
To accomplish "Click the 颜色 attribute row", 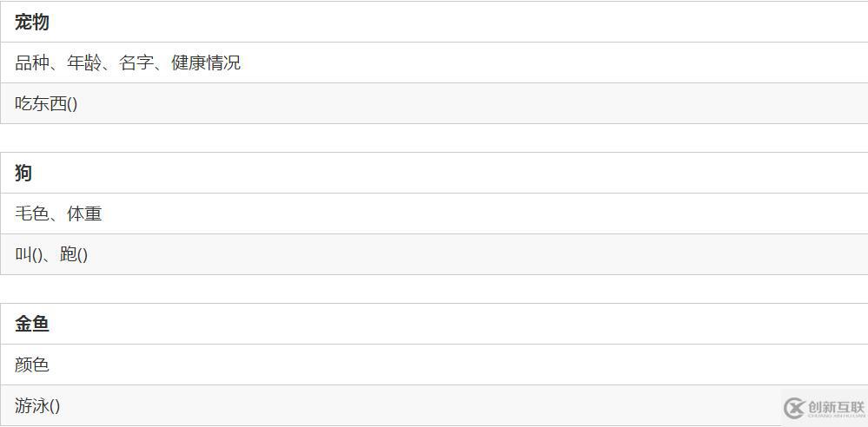I will [434, 365].
